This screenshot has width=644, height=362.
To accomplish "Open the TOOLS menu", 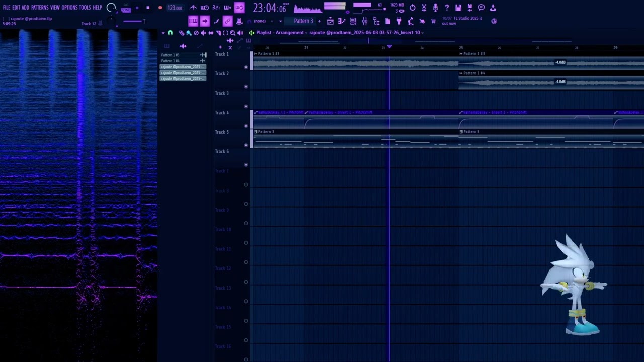I will coord(85,8).
